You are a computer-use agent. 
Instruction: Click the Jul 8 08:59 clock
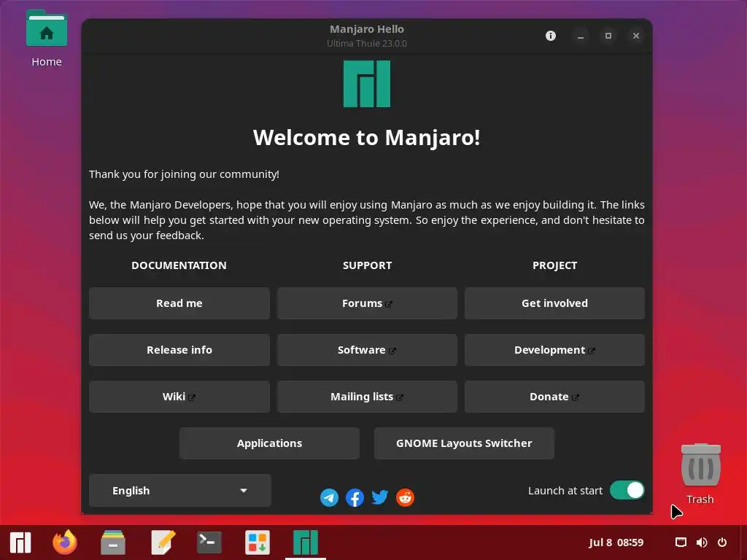616,542
